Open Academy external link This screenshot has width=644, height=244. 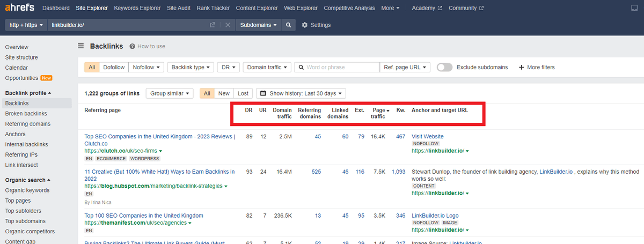coord(427,8)
